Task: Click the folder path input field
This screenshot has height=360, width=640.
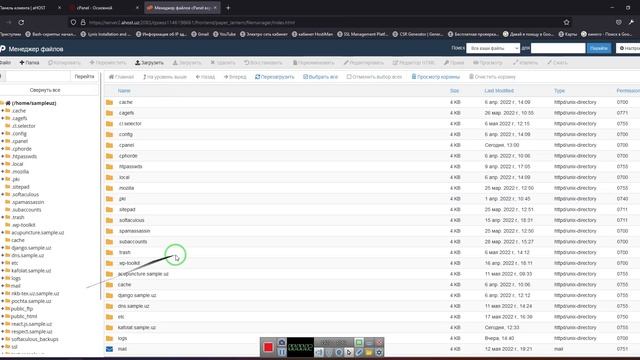Action: [38, 77]
